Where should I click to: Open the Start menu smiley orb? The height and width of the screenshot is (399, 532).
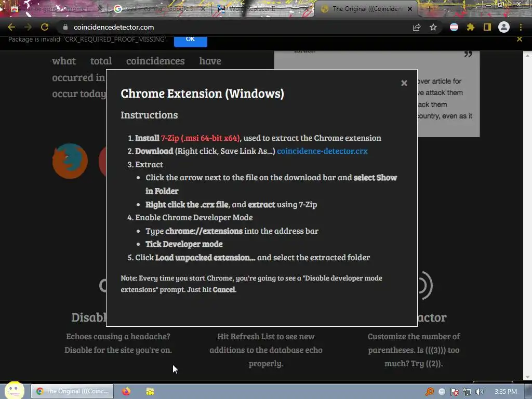coord(14,390)
